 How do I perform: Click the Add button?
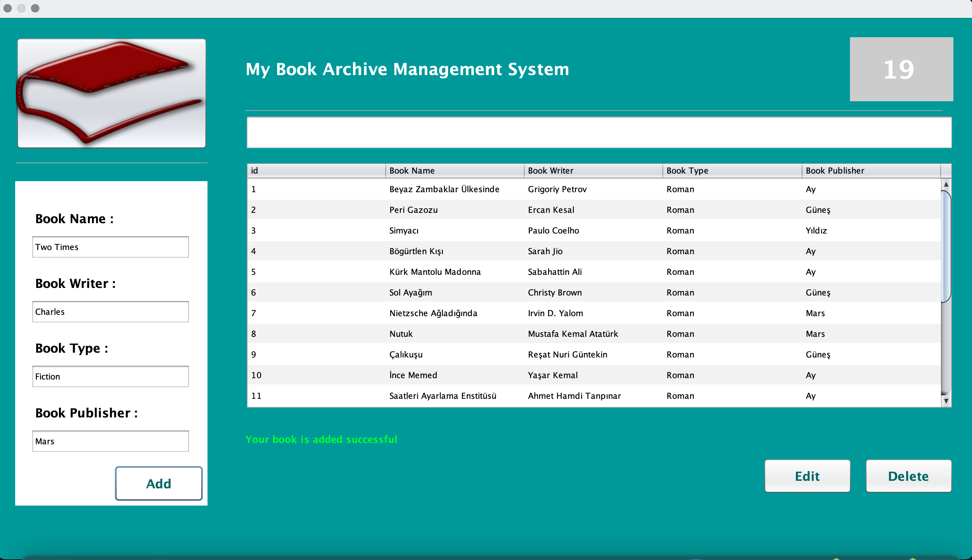pyautogui.click(x=159, y=484)
